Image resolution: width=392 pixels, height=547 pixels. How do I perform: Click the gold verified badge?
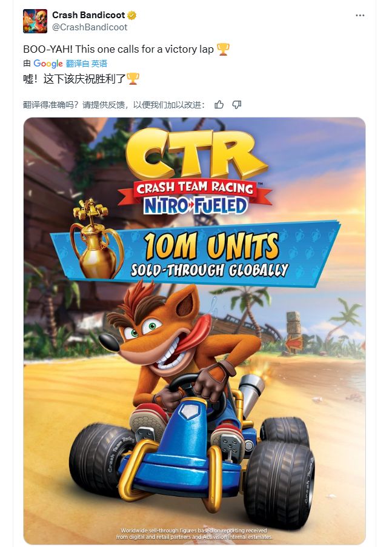(131, 15)
